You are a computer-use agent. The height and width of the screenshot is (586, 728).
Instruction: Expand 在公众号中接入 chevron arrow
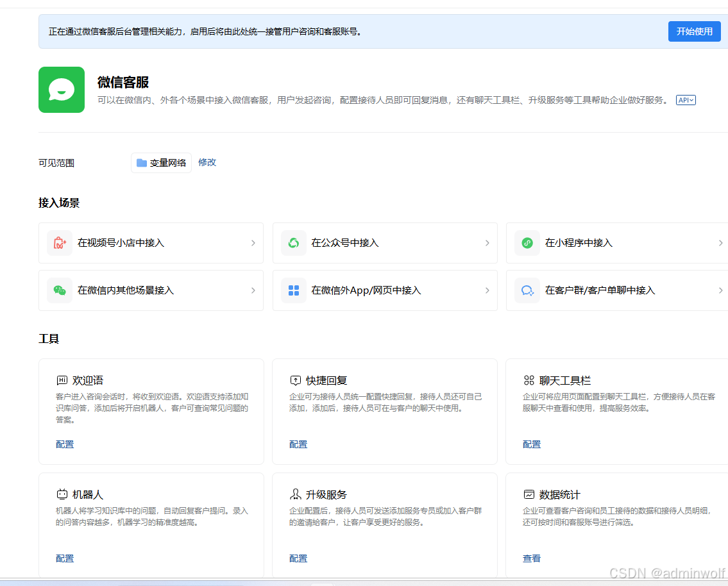[x=487, y=242]
